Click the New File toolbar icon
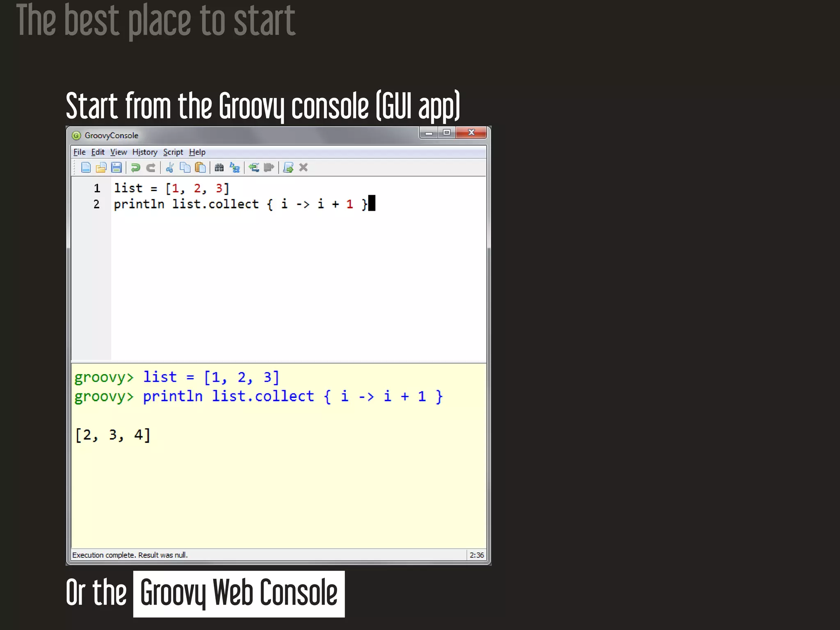Viewport: 840px width, 630px height. (86, 167)
